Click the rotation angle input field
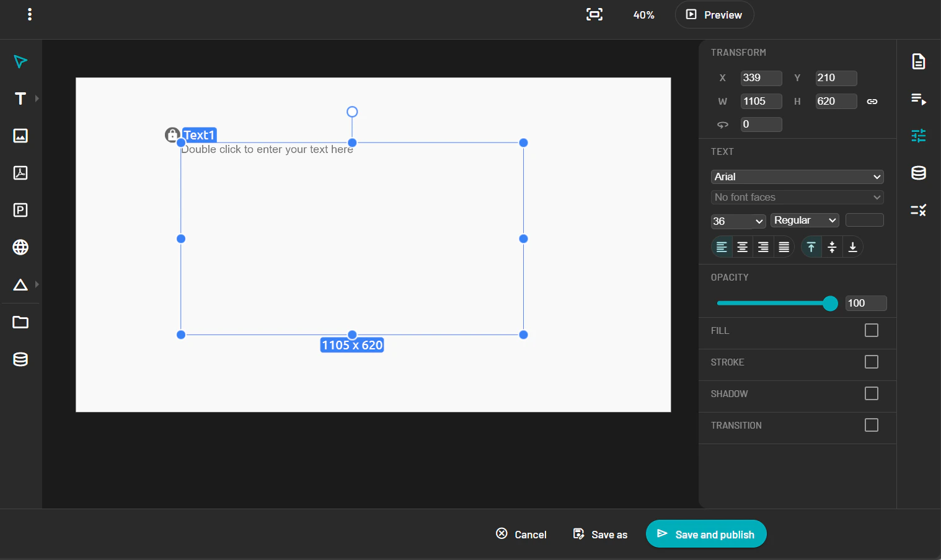941x560 pixels. click(x=761, y=125)
